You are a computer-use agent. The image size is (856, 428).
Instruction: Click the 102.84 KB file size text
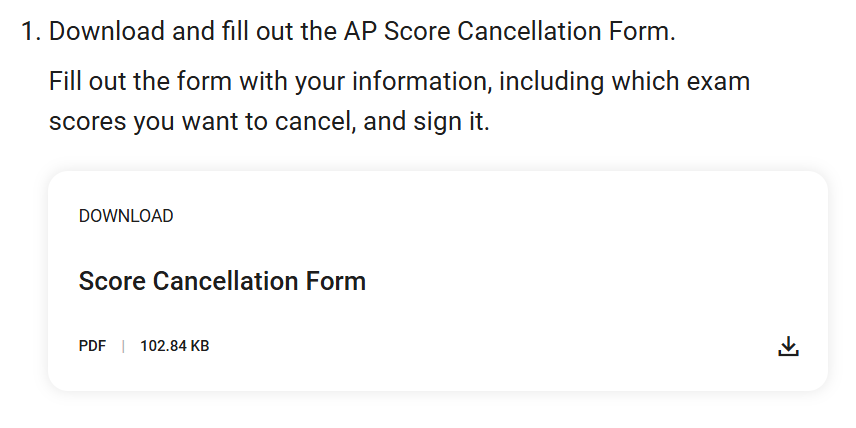(175, 346)
